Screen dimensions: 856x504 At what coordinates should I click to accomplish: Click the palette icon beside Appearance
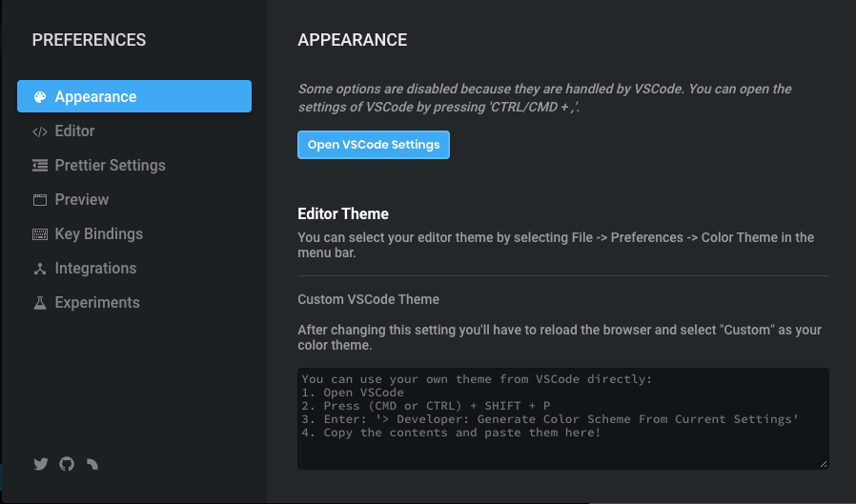click(40, 97)
